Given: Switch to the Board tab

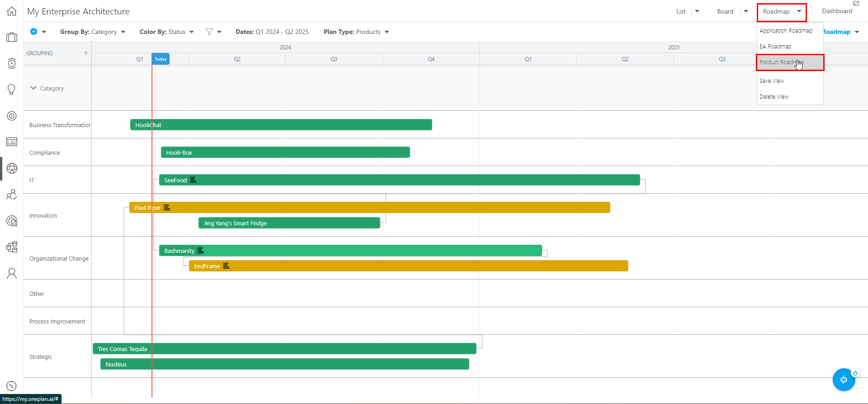Looking at the screenshot, I should pyautogui.click(x=725, y=11).
